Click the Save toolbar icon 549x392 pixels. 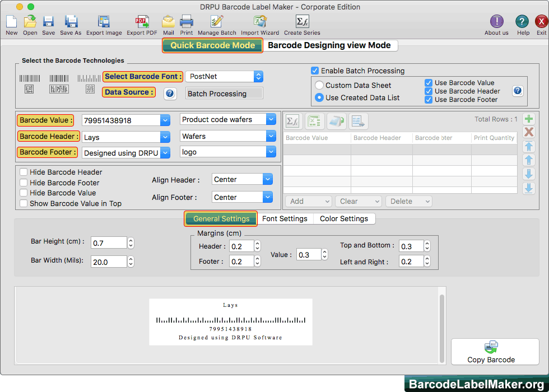coord(48,22)
